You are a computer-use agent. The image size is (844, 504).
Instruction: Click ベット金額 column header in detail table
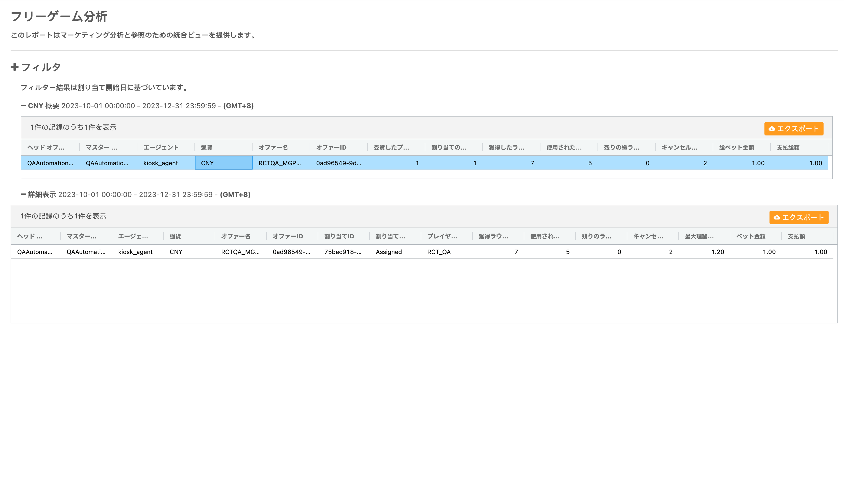pos(751,236)
